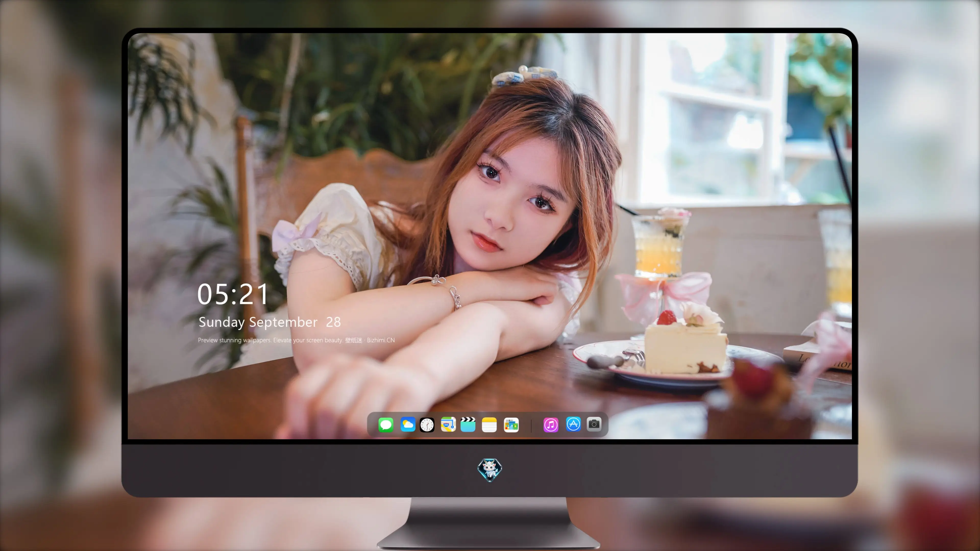Open the Camera app in dock
The height and width of the screenshot is (551, 980).
(x=594, y=424)
